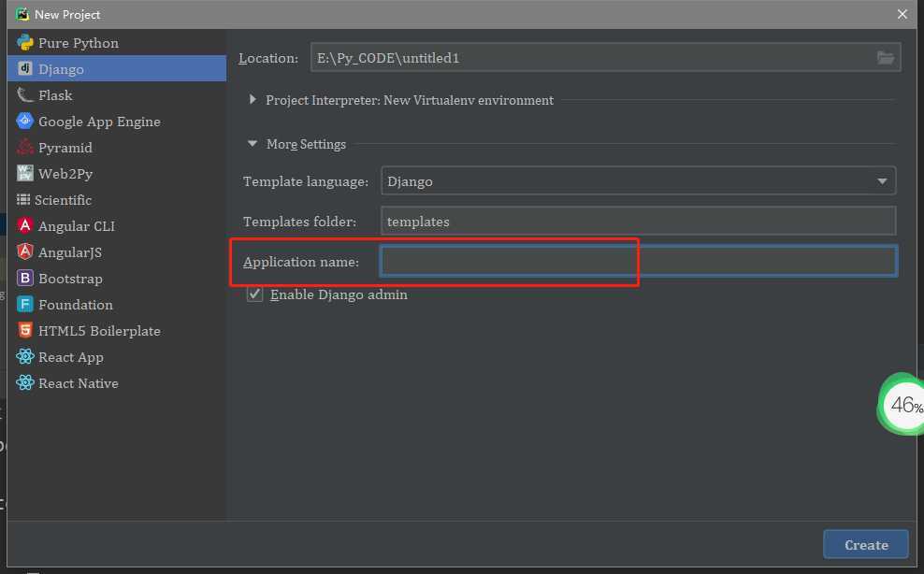Collapse More Settings section
Image resolution: width=924 pixels, height=574 pixels.
(253, 143)
